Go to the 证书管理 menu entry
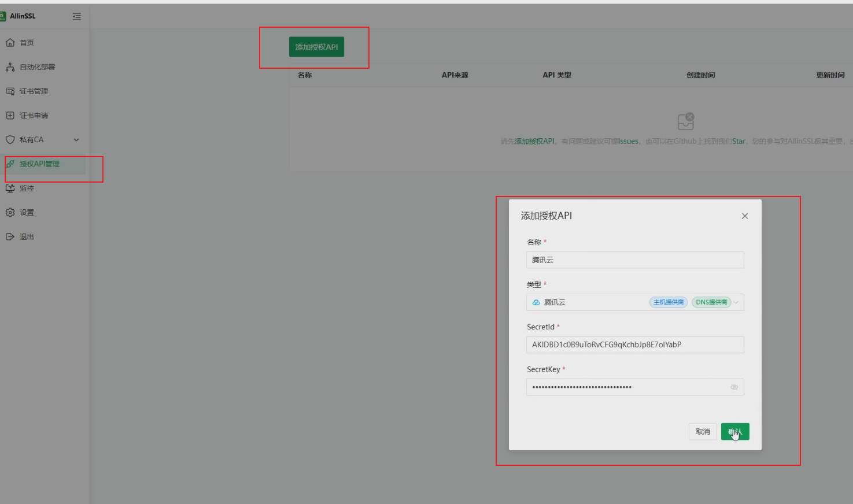The width and height of the screenshot is (853, 504). click(x=34, y=91)
